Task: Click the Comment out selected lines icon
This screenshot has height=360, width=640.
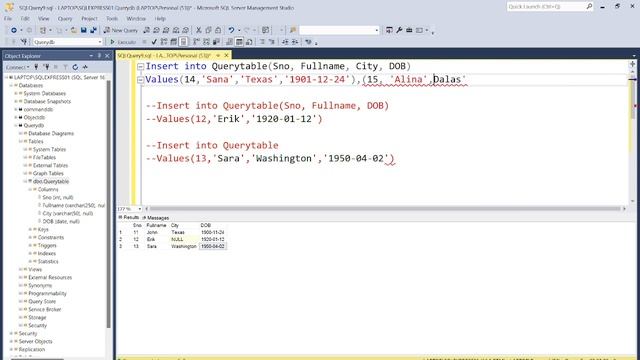Action: [262, 42]
